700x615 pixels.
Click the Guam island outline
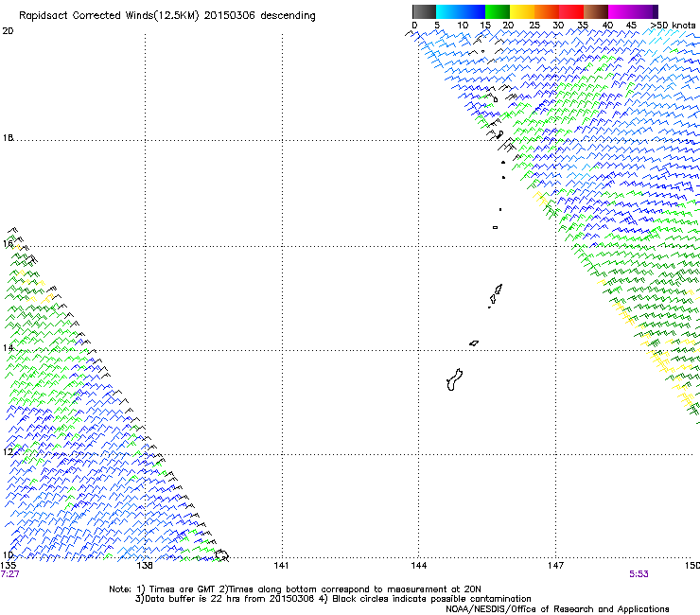tap(454, 380)
